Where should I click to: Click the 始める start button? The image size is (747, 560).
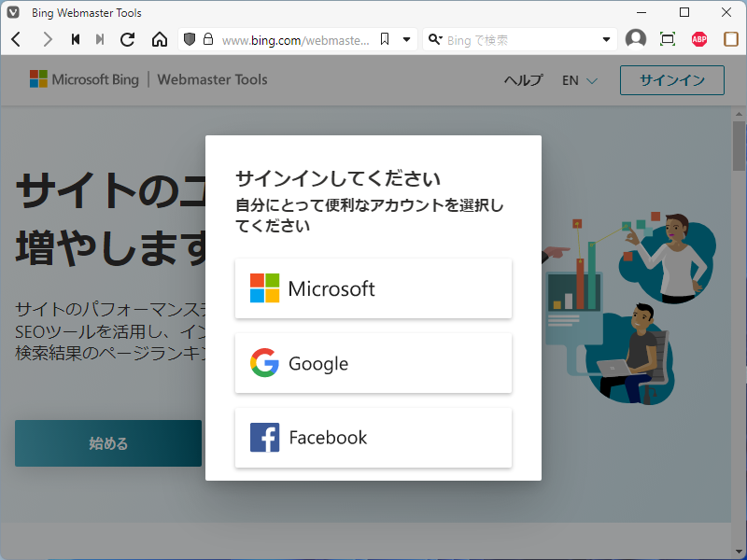point(108,443)
